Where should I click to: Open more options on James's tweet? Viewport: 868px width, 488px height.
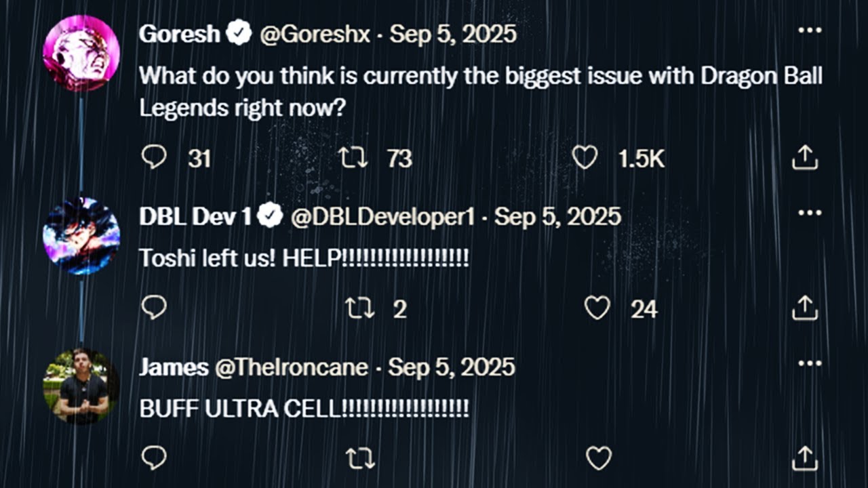pos(810,364)
